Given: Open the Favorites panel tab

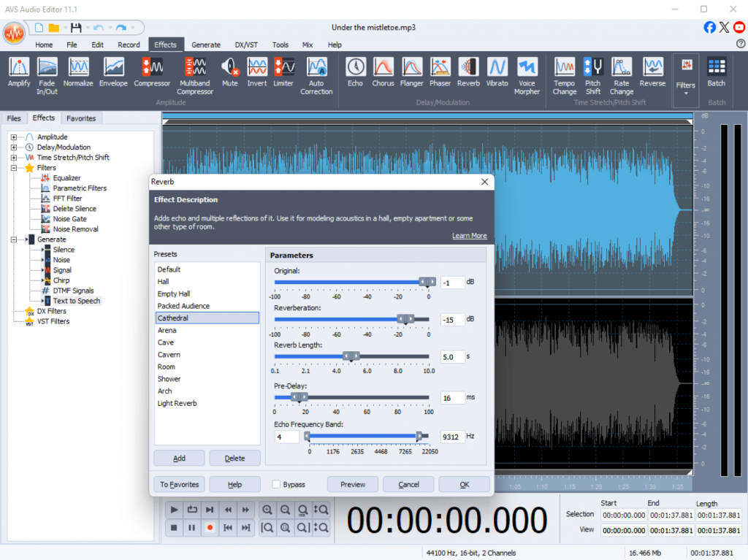Looking at the screenshot, I should [x=80, y=118].
